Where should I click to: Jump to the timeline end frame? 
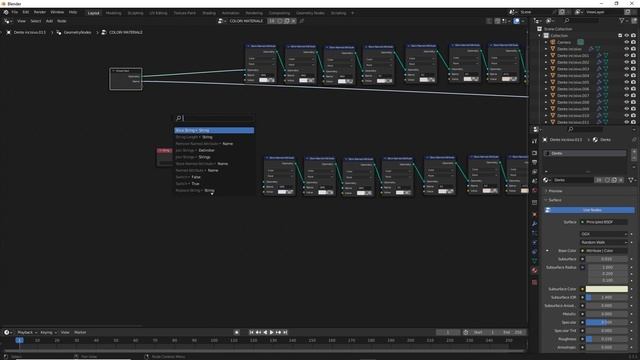point(285,332)
